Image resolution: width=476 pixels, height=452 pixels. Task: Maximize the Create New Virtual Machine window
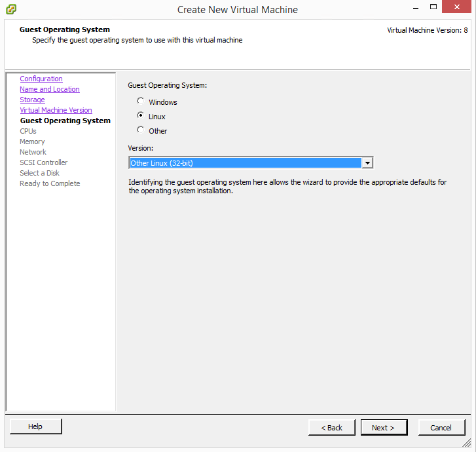(433, 7)
